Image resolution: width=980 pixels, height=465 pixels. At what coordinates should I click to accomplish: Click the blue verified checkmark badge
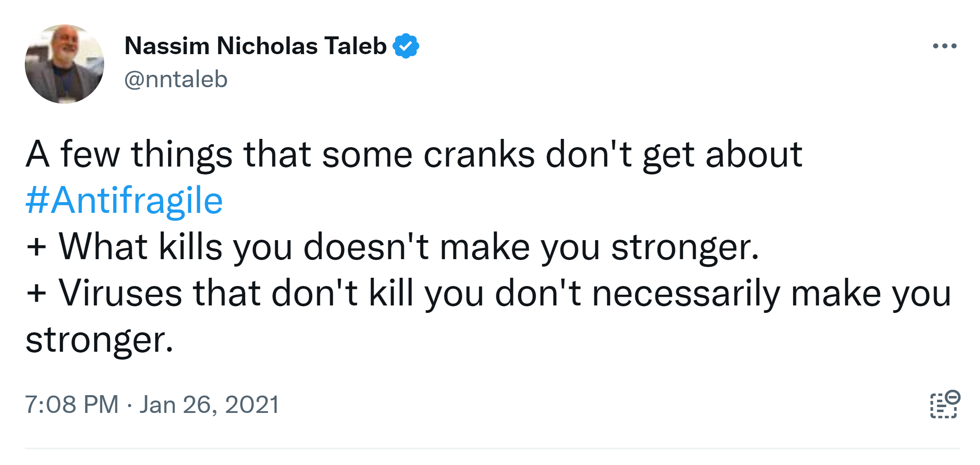click(x=406, y=46)
